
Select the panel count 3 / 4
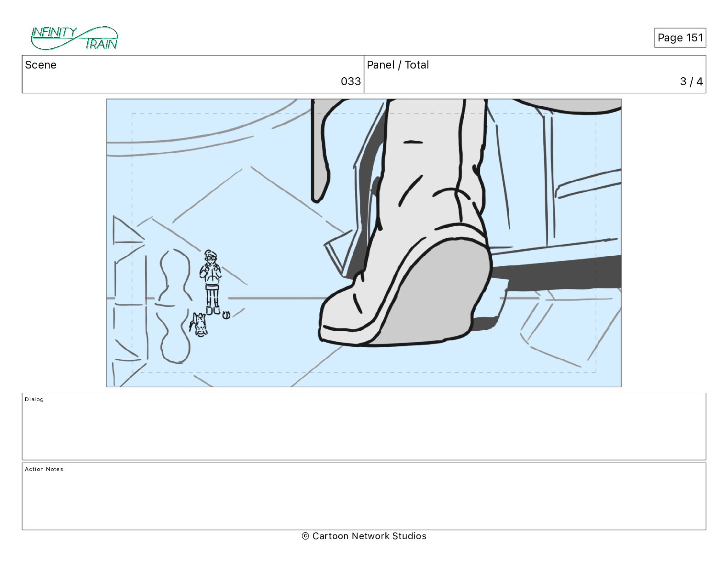[x=691, y=81]
